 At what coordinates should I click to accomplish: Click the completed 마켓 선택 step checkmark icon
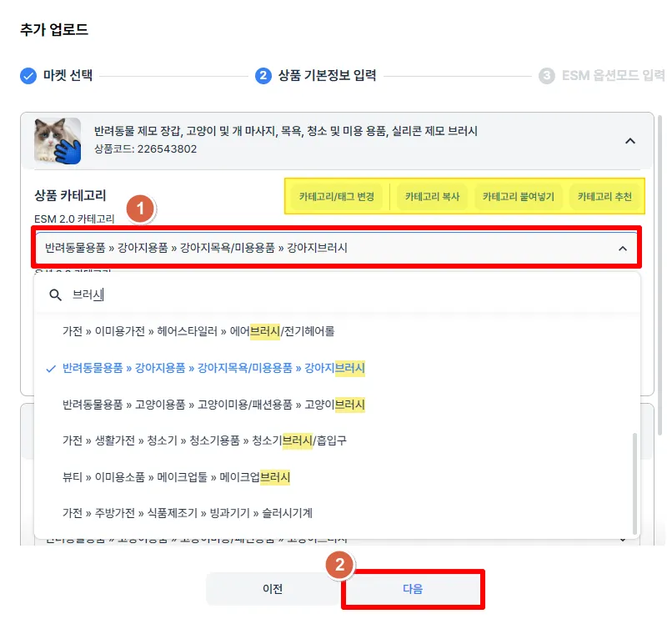(28, 76)
